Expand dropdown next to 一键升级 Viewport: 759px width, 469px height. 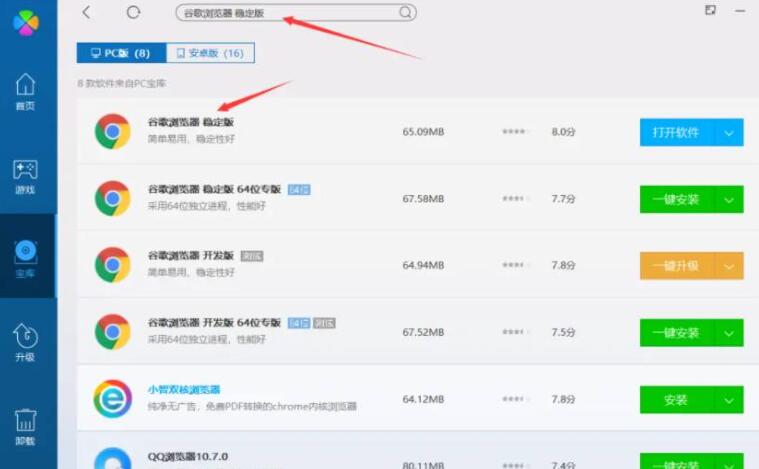[x=729, y=266]
